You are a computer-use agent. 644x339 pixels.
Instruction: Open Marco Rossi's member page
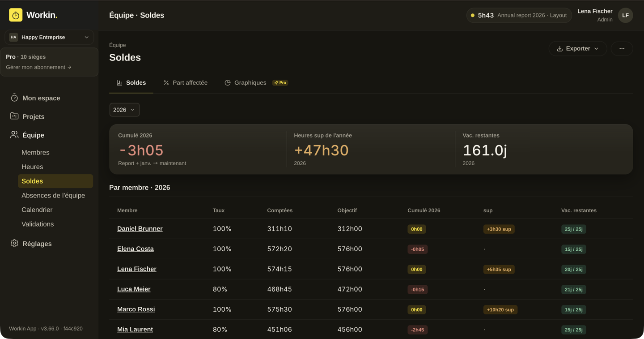coord(136,309)
